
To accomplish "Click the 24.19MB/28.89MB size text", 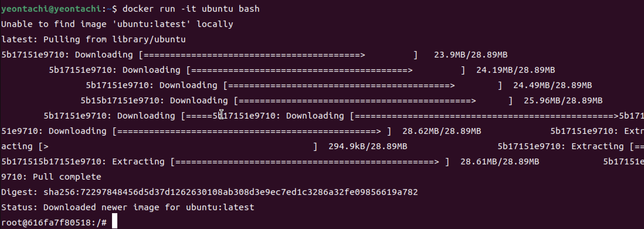I will [516, 70].
